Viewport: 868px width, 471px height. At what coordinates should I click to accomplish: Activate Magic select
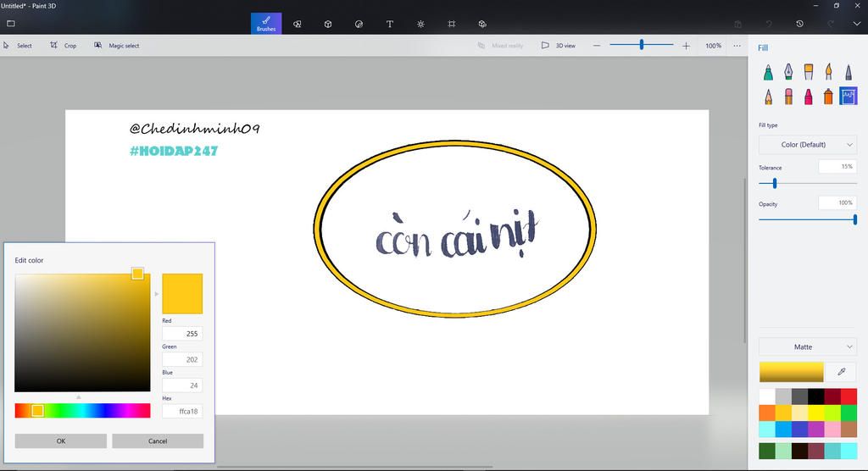coord(116,46)
